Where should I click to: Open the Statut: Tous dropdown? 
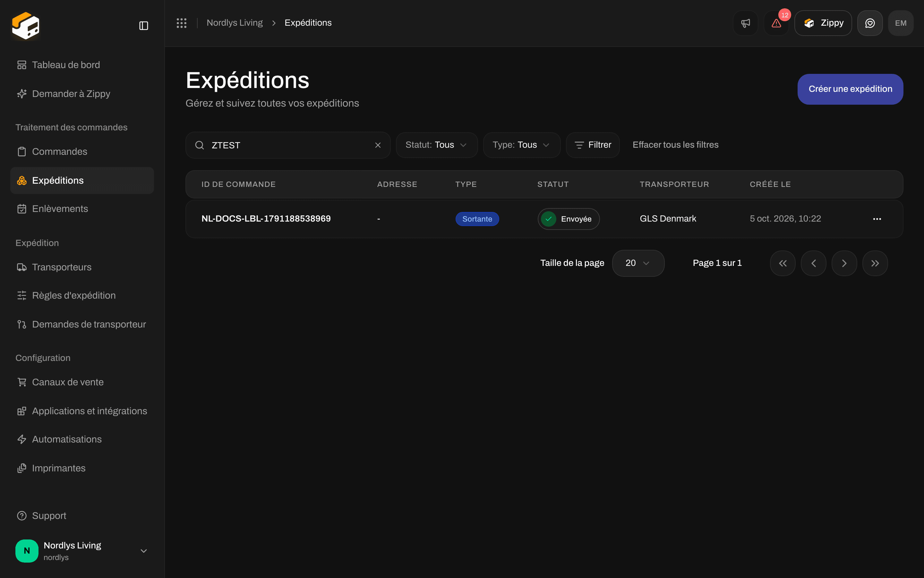click(x=436, y=145)
